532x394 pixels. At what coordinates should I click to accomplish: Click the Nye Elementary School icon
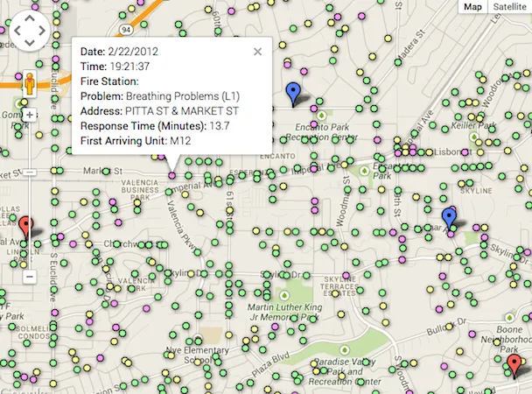[x=197, y=338]
